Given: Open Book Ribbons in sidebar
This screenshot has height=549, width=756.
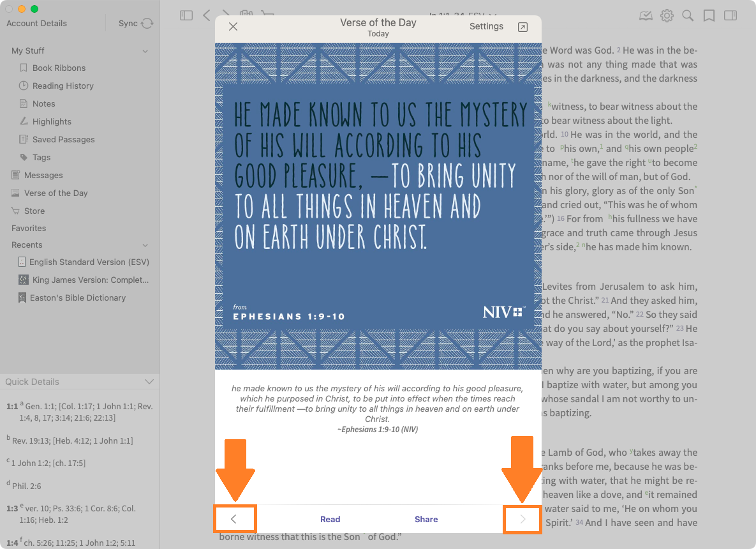Looking at the screenshot, I should (59, 68).
